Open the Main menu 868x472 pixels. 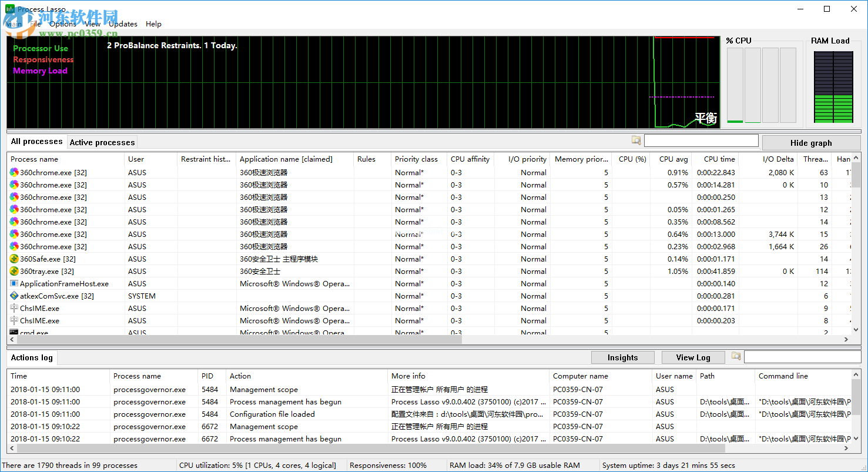coord(13,24)
